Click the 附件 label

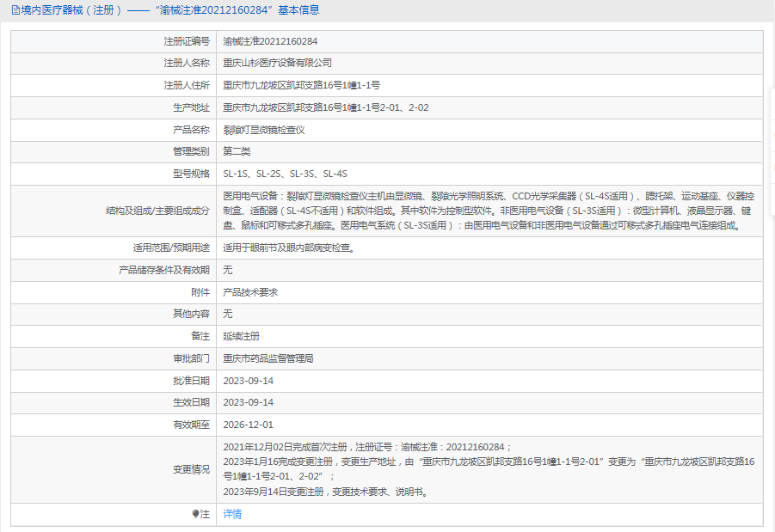(x=200, y=292)
